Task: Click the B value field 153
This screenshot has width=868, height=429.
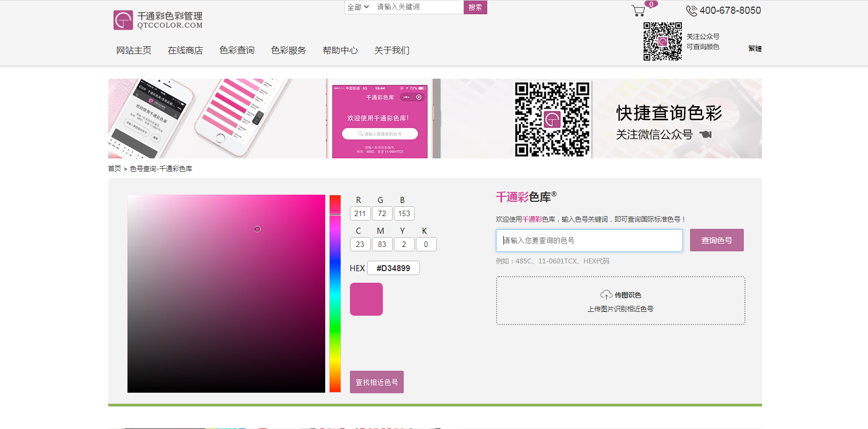Action: pyautogui.click(x=404, y=213)
